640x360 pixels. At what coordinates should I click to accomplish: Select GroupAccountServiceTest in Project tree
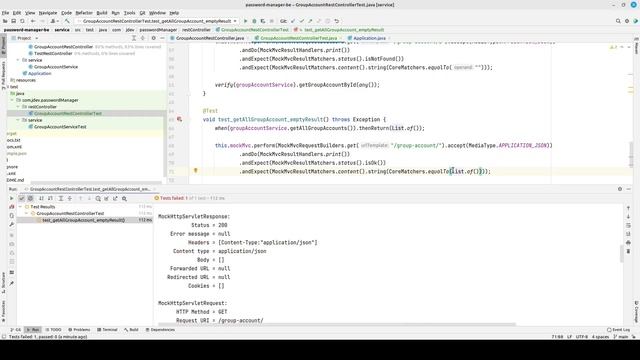click(60, 127)
